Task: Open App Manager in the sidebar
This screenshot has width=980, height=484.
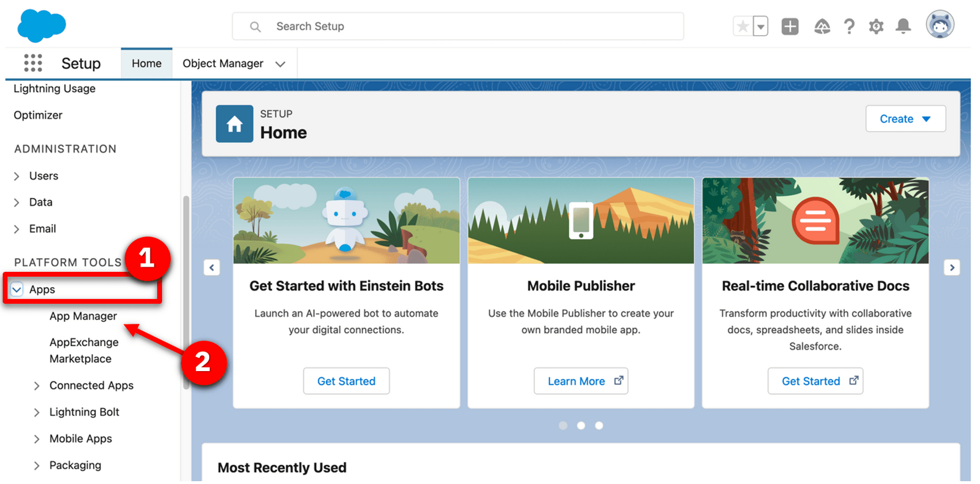Action: click(83, 316)
